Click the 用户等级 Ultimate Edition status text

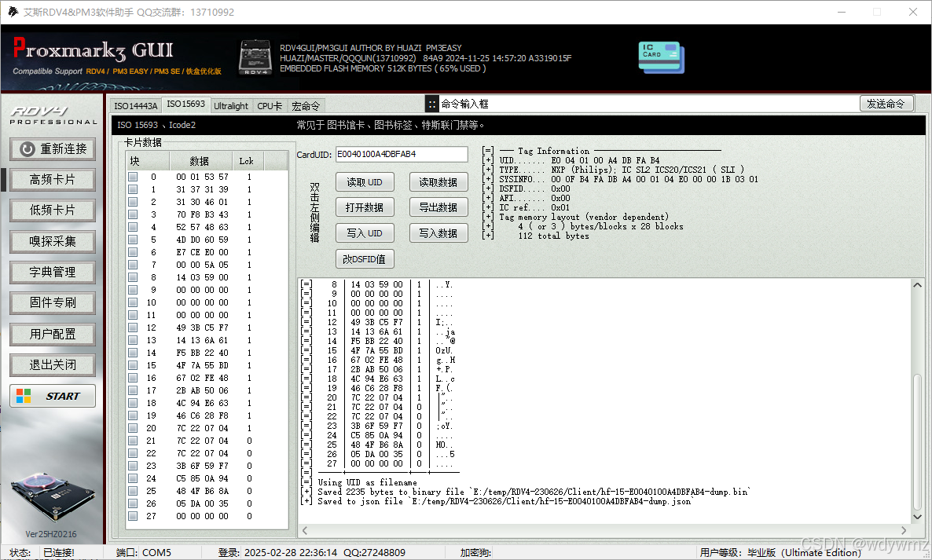[780, 552]
